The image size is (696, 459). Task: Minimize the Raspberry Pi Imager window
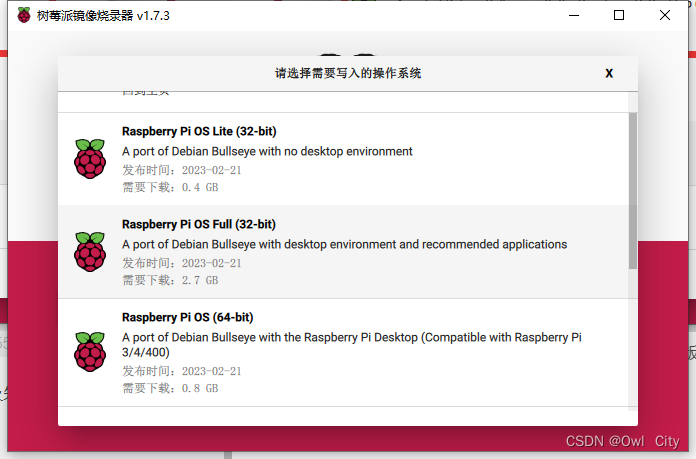(574, 16)
